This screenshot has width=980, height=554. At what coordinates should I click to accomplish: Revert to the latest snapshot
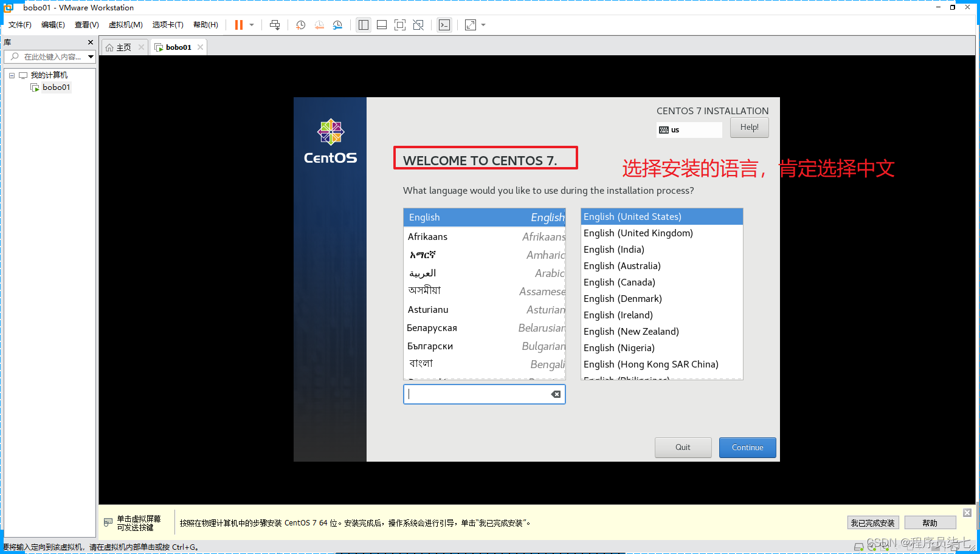(x=319, y=25)
